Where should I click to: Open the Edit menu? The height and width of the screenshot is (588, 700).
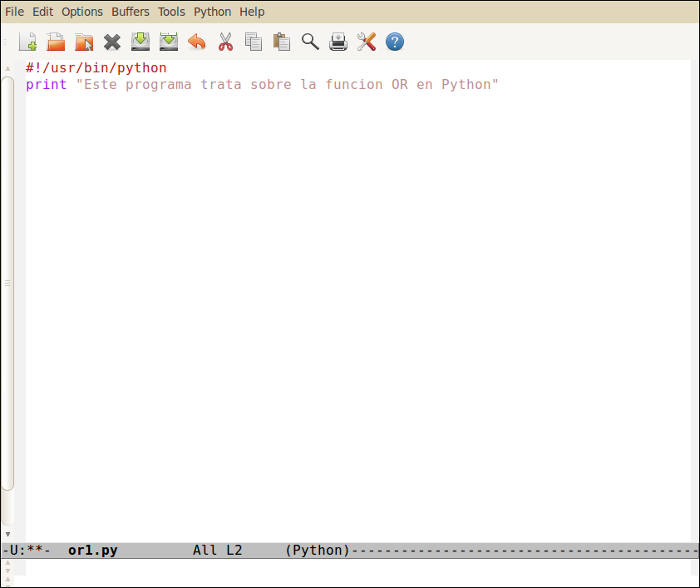43,12
